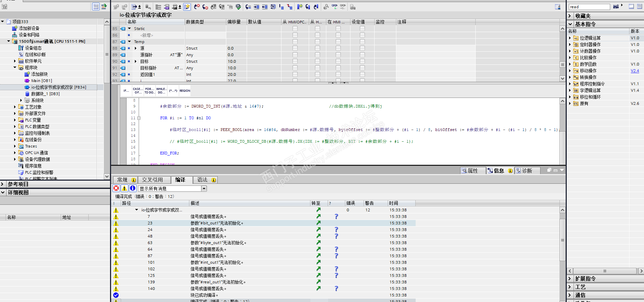
Task: Insert CASE OF statement template
Action: coord(138,91)
